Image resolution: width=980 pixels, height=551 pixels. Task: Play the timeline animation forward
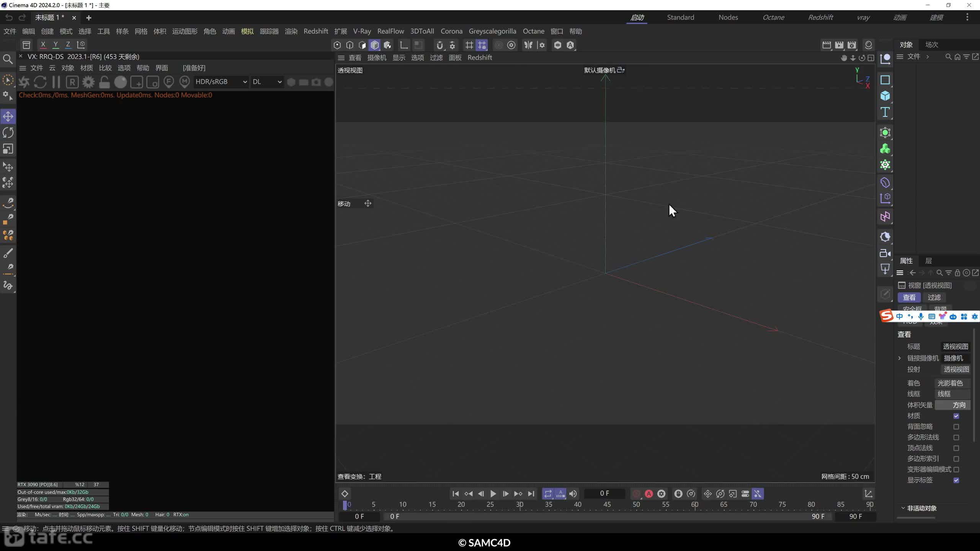click(x=493, y=494)
